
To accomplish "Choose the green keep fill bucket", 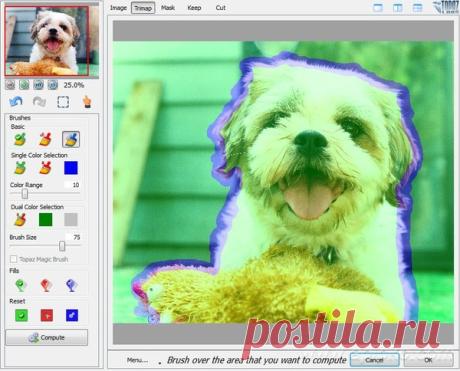I will (x=21, y=285).
